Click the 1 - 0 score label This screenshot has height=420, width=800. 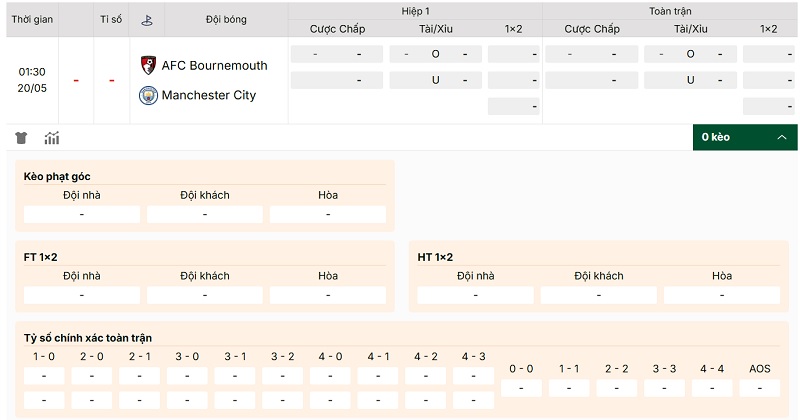point(44,357)
